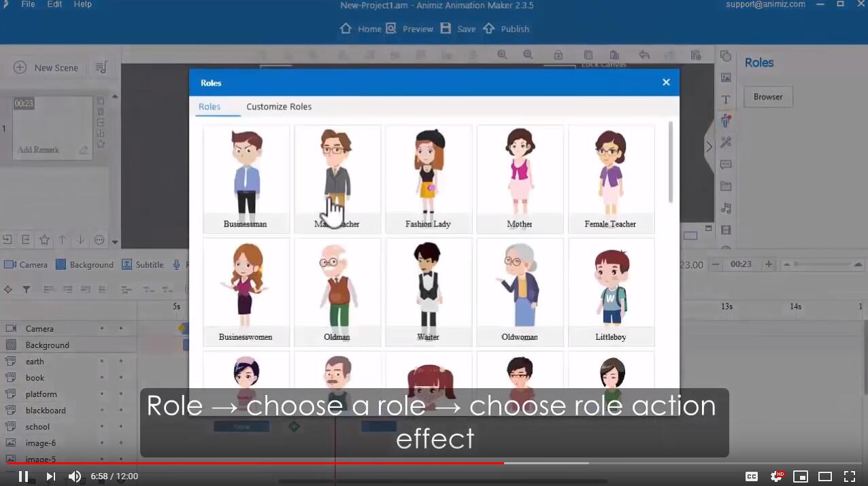
Task: Favorite scene star icon below scene list
Action: point(44,239)
